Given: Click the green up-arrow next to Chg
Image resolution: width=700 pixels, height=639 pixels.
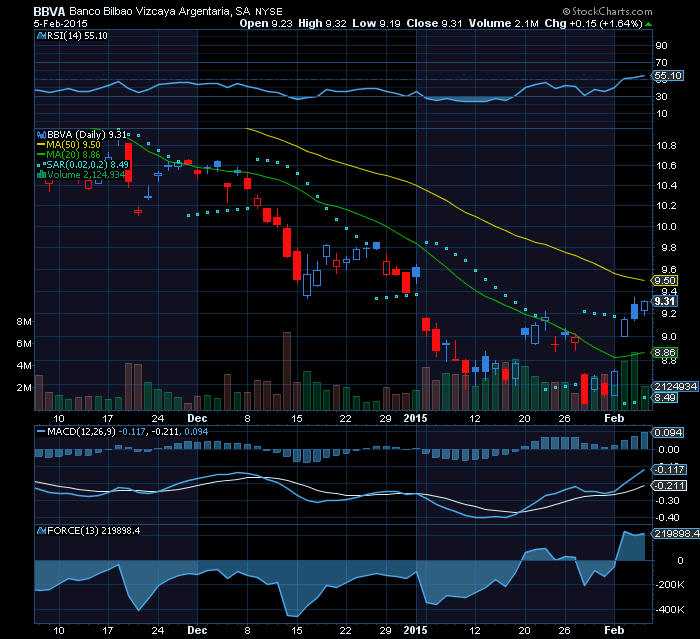Looking at the screenshot, I should 648,24.
